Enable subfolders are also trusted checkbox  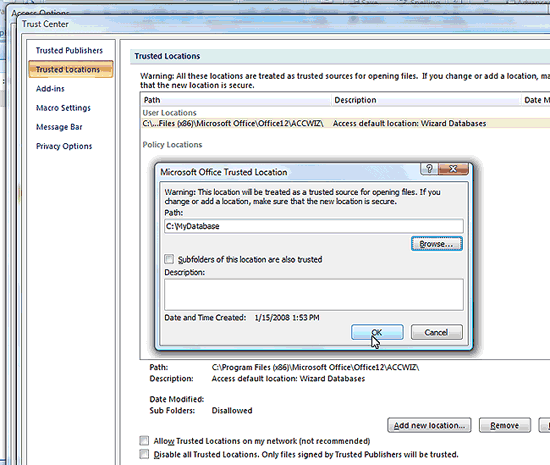coord(169,259)
